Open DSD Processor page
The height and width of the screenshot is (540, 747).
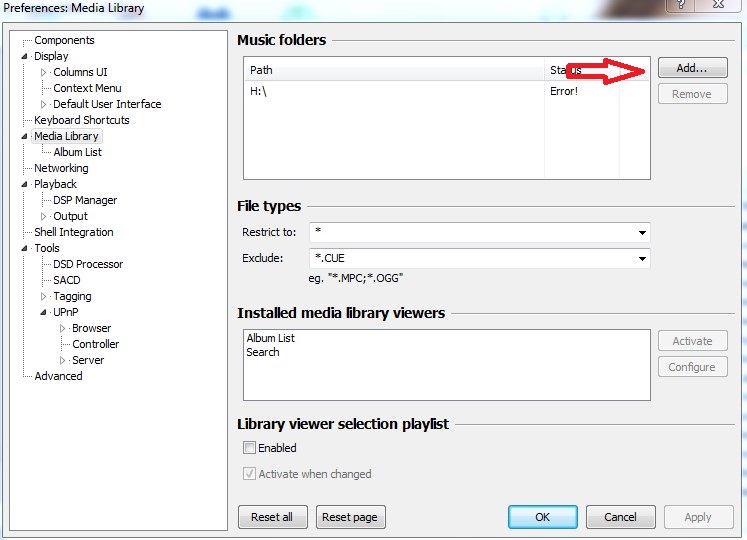[88, 264]
